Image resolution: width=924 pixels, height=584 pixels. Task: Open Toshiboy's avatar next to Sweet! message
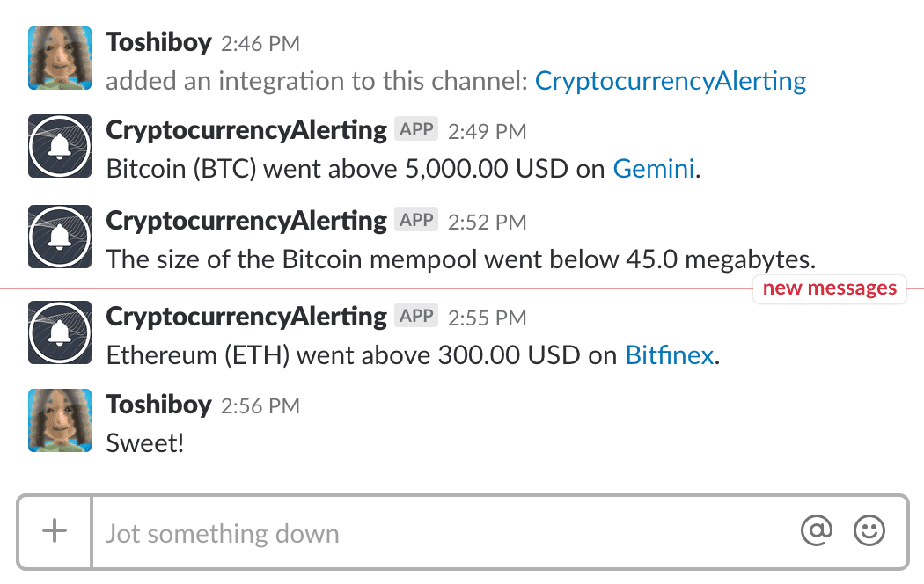[x=59, y=420]
